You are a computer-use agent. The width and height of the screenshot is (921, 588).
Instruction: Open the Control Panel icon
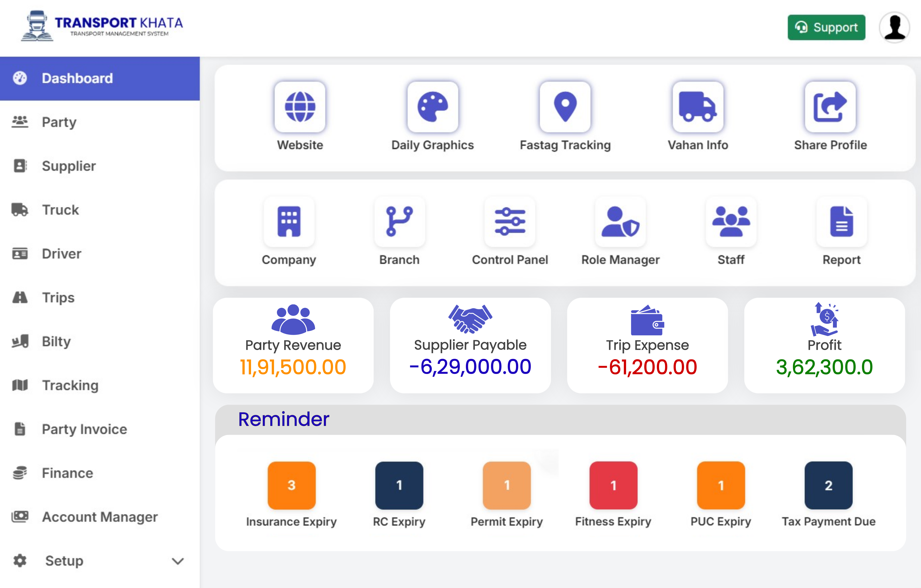click(x=510, y=222)
